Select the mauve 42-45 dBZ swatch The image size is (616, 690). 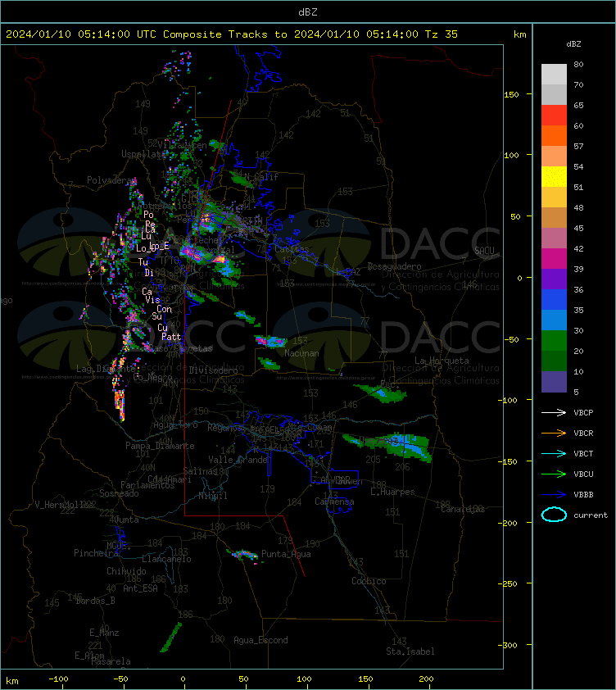click(554, 238)
